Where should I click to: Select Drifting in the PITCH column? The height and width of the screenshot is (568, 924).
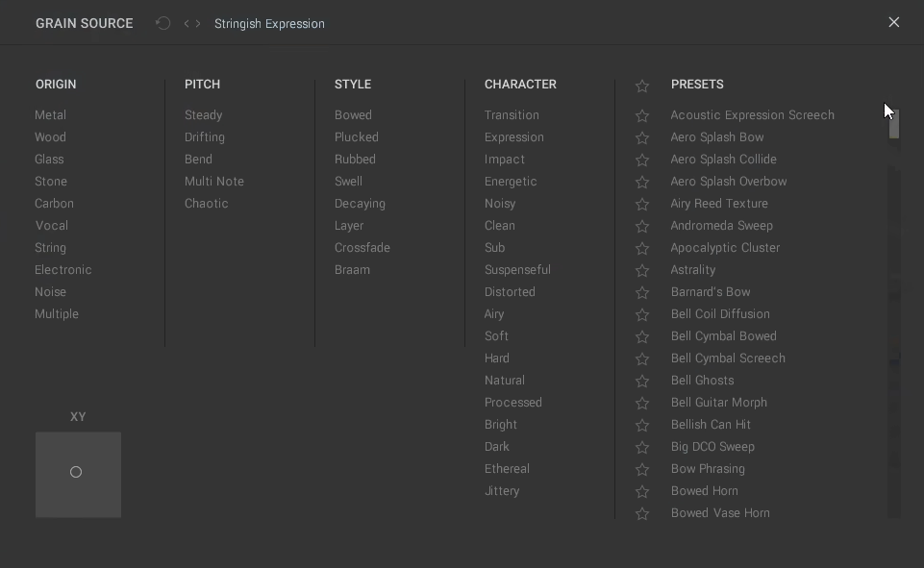click(x=204, y=136)
